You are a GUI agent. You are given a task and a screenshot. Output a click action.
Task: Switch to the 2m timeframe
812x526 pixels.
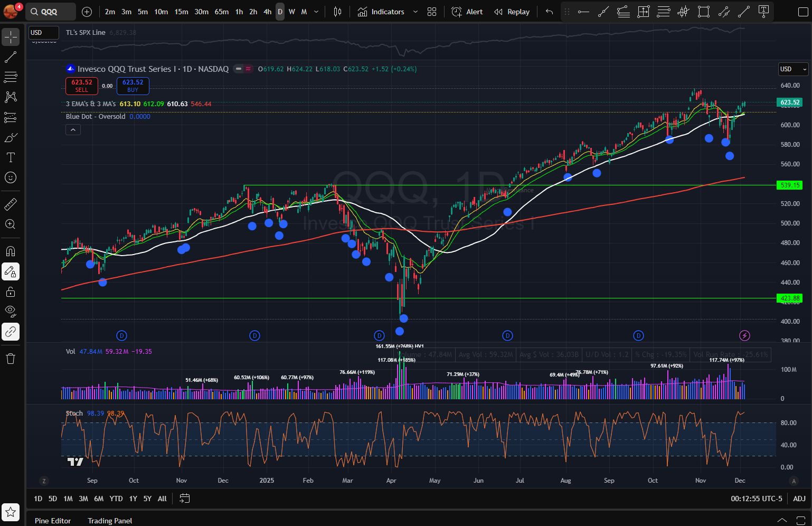coord(110,12)
